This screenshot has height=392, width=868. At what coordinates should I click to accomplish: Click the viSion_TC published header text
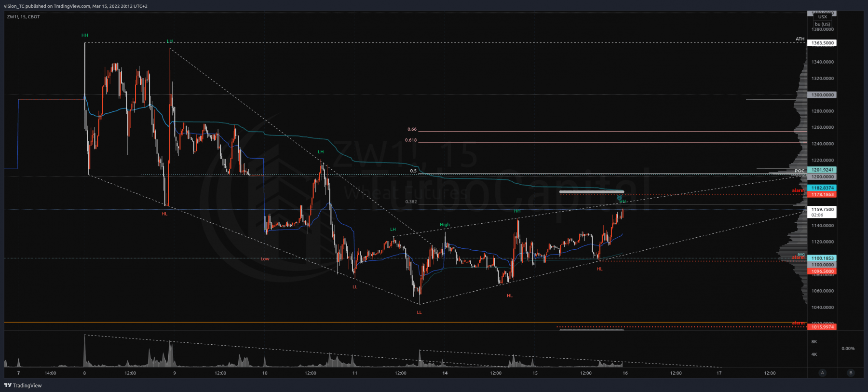(x=76, y=6)
